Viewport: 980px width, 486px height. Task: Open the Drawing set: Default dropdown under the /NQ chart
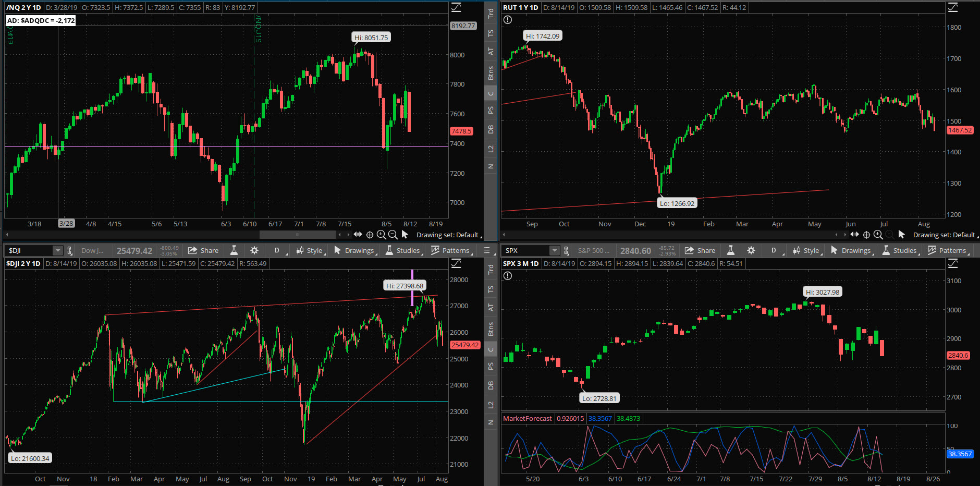point(449,235)
